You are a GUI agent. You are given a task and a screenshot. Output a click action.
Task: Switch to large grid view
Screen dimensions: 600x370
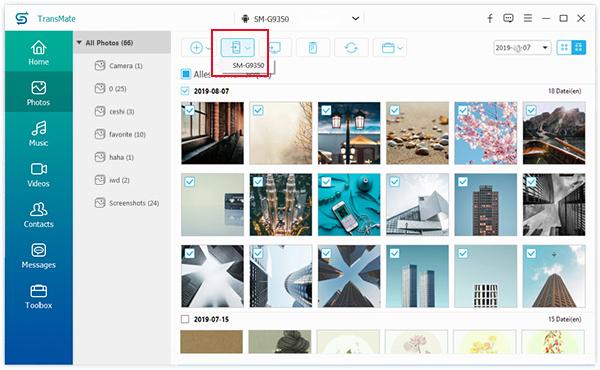point(578,47)
